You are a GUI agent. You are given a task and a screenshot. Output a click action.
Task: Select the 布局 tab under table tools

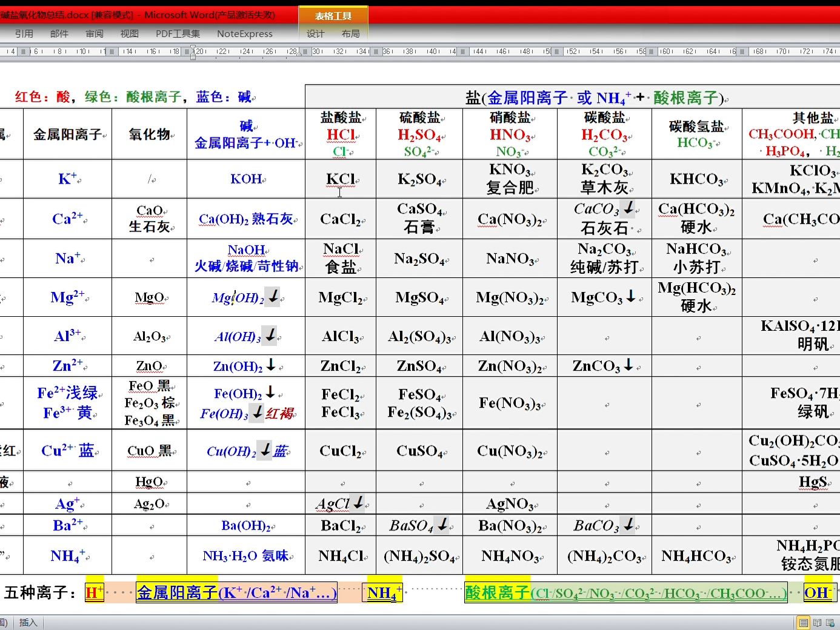pyautogui.click(x=350, y=34)
